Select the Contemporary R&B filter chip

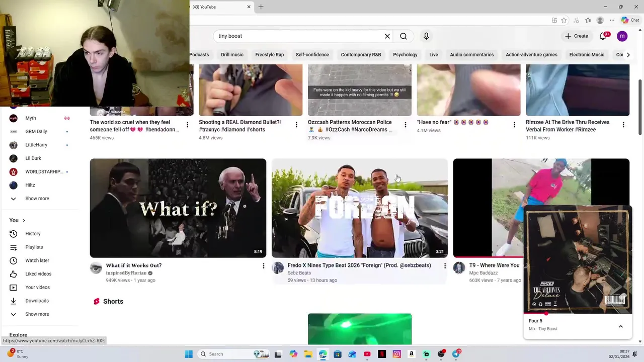(x=361, y=55)
